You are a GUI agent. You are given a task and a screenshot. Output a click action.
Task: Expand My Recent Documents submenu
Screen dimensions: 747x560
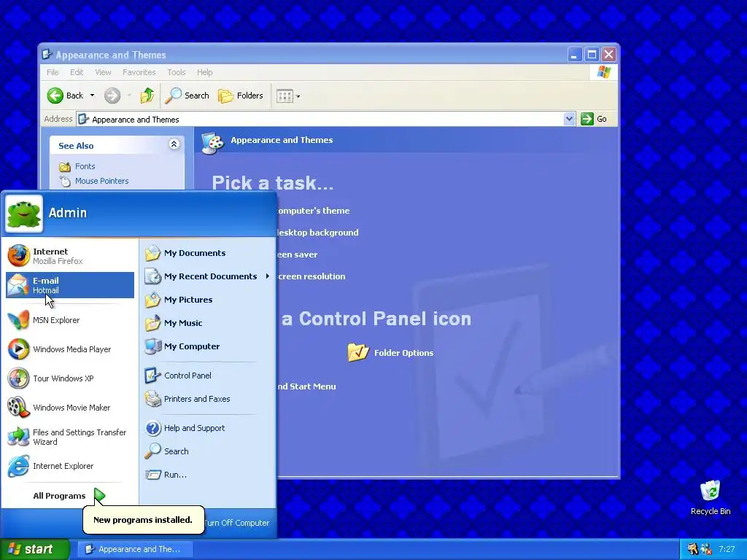207,276
